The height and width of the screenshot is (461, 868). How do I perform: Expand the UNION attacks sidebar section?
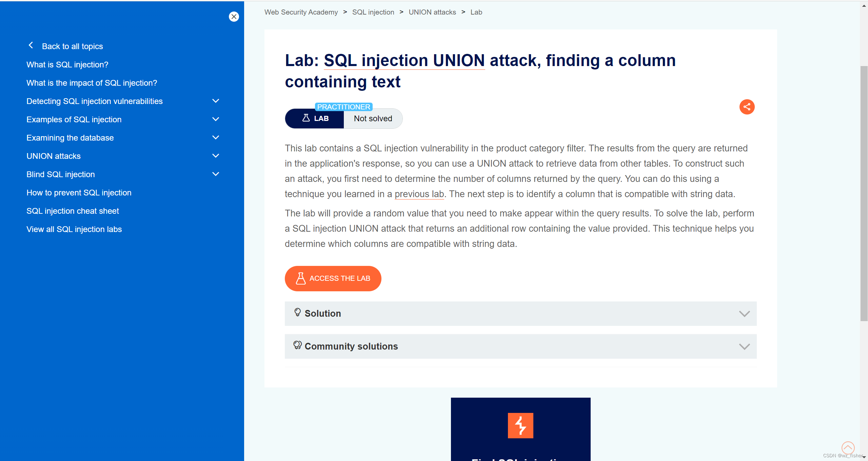[x=216, y=156]
